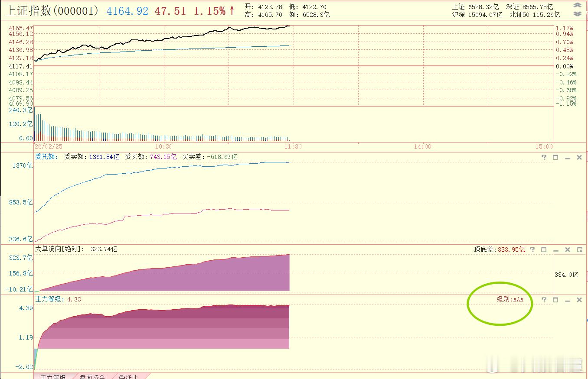Viewport: 588px width, 379px height.
Task: Open help for the 委托额 panel
Action: pos(544,157)
